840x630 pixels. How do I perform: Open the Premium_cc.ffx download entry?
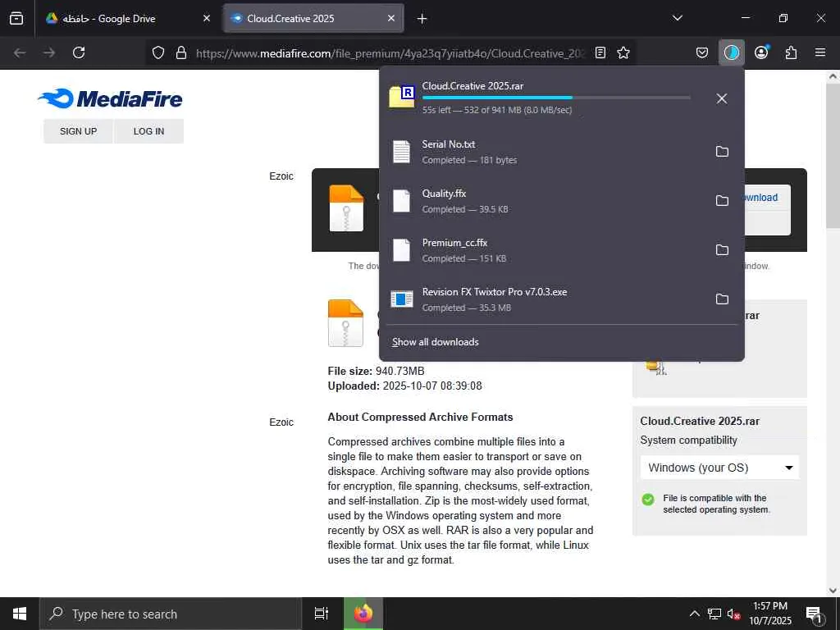pos(544,250)
